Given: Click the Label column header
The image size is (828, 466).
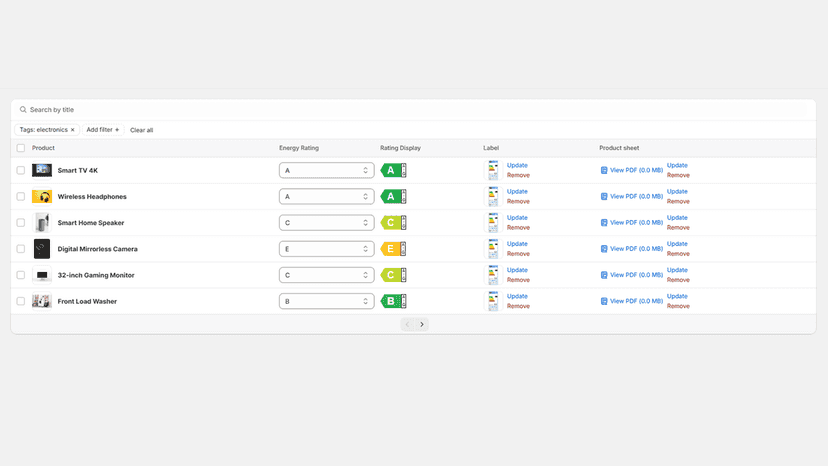Looking at the screenshot, I should pos(491,148).
